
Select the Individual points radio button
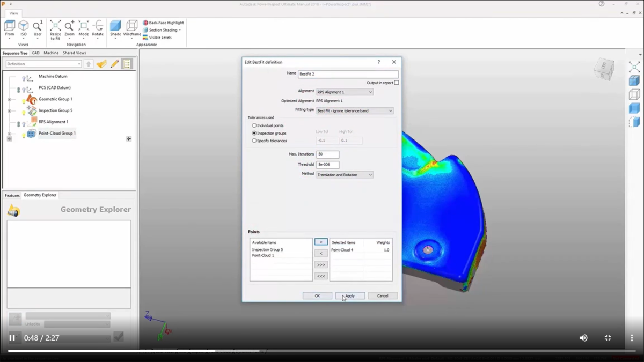pos(254,125)
